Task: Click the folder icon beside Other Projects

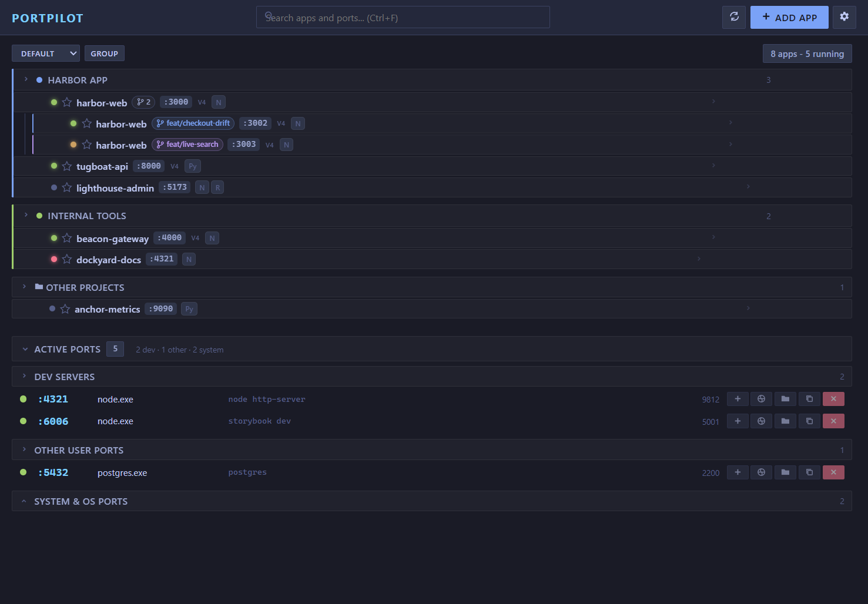Action: click(39, 287)
